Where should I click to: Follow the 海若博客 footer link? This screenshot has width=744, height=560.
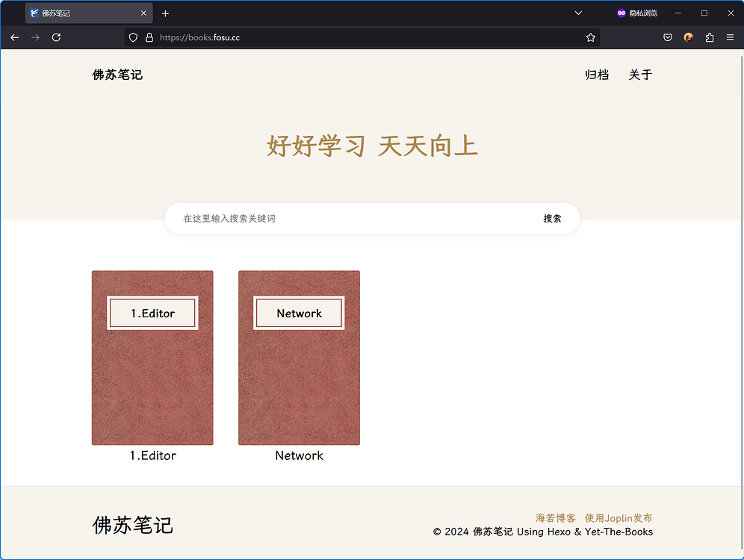[x=555, y=518]
